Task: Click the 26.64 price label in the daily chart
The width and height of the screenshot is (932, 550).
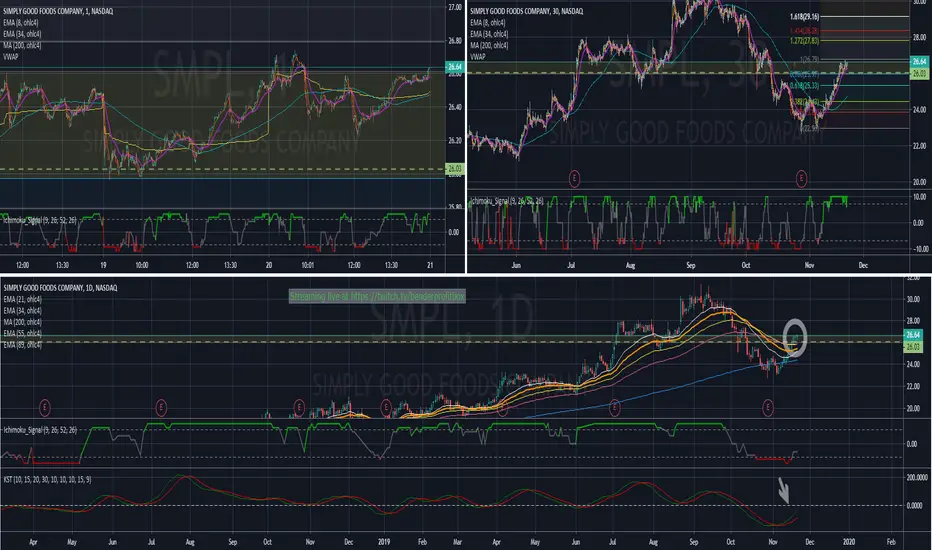Action: coord(913,335)
